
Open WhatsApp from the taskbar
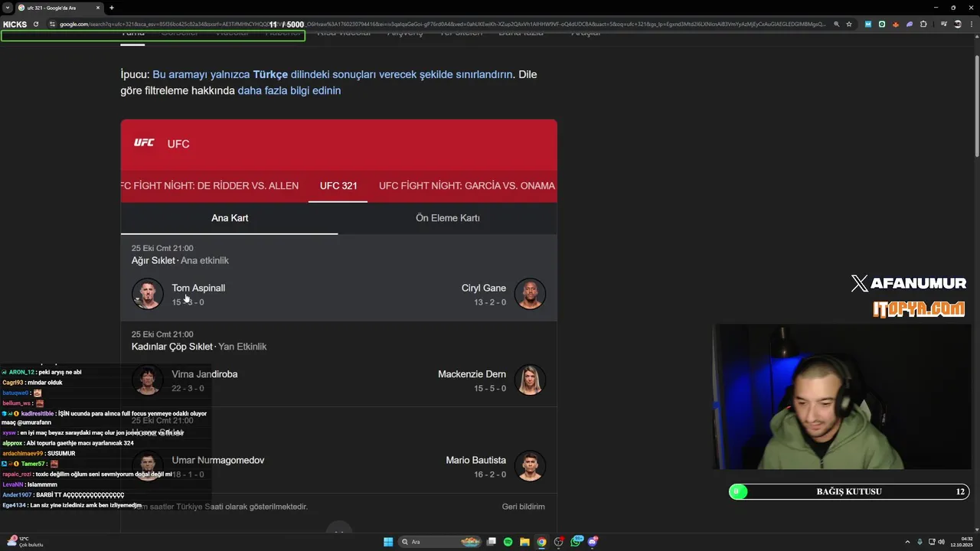coord(576,542)
